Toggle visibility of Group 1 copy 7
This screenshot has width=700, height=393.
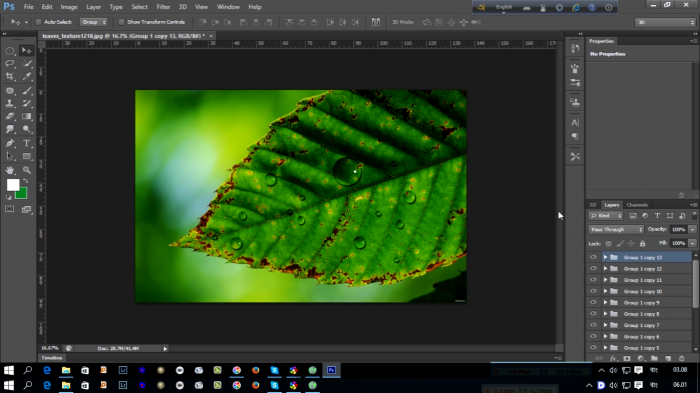pos(593,325)
